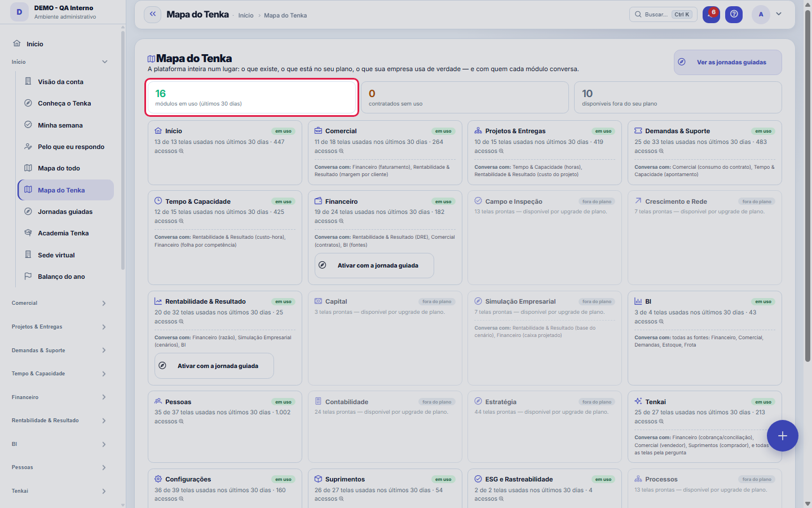Expand the Projetos & Entregas sidebar section
This screenshot has height=508, width=812.
[104, 327]
